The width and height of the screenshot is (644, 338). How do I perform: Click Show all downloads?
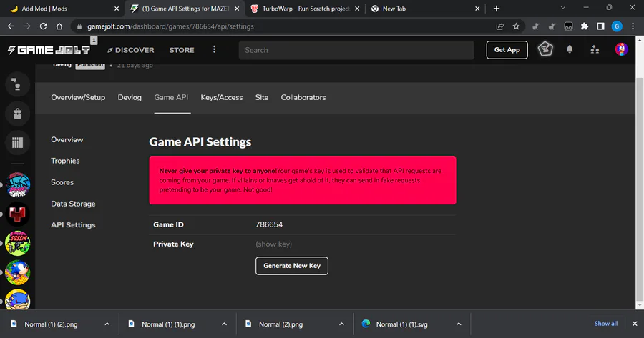pos(606,324)
